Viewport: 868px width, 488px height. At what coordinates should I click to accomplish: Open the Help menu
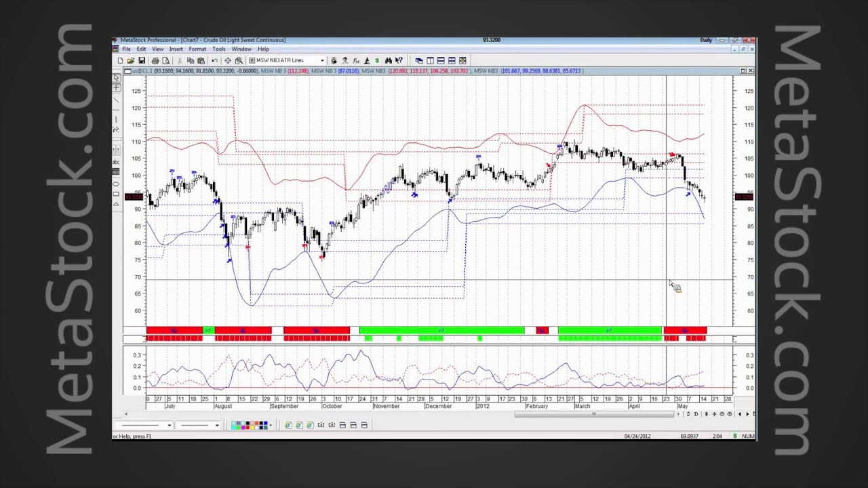coord(263,49)
